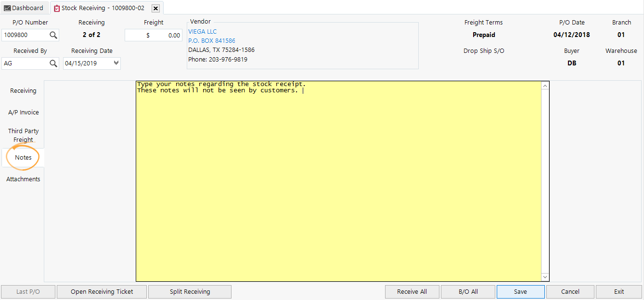Click the notes text area scrollbar up arrow

(544, 85)
